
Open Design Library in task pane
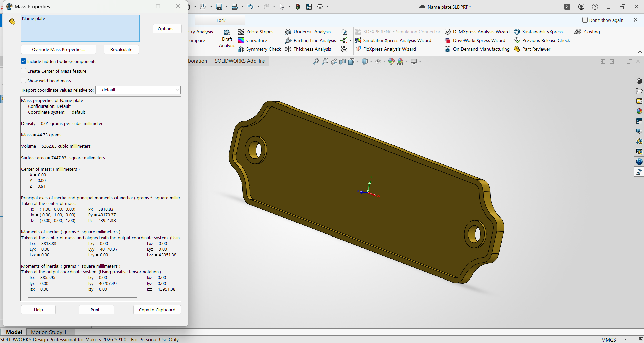coord(639,81)
